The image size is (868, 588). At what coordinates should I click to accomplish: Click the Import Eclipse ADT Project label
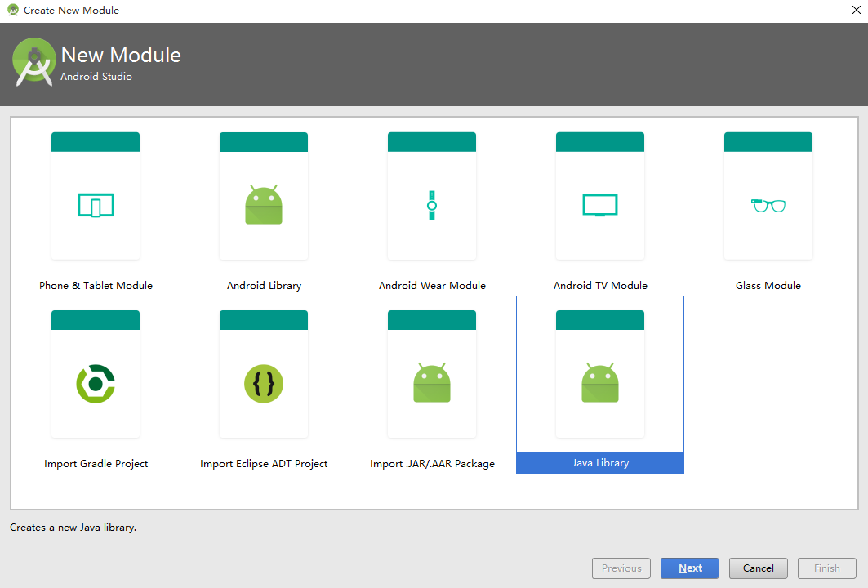tap(264, 464)
